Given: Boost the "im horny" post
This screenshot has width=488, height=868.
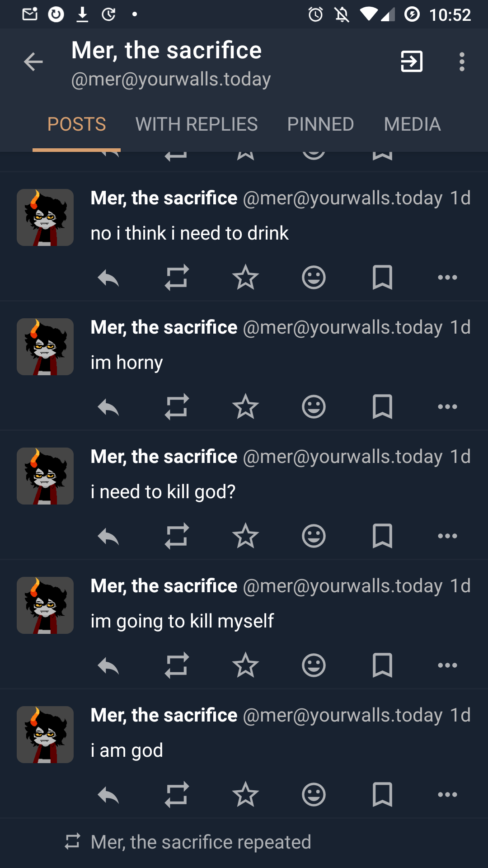Looking at the screenshot, I should click(x=177, y=407).
